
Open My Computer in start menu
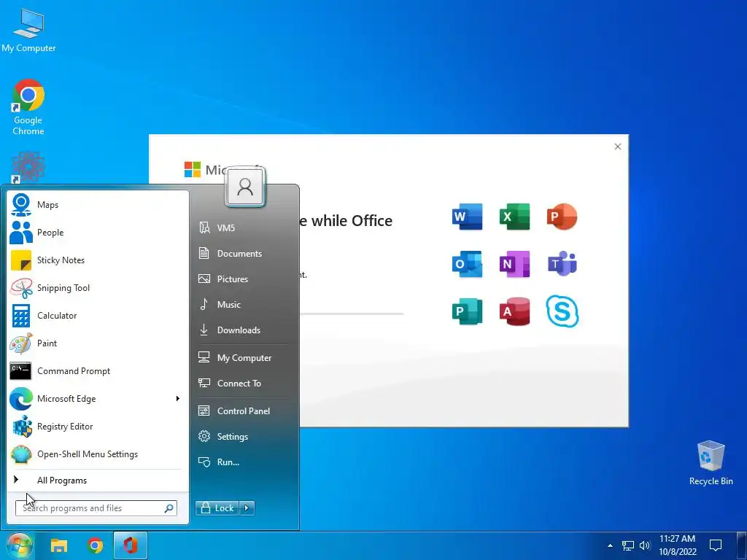pyautogui.click(x=243, y=357)
